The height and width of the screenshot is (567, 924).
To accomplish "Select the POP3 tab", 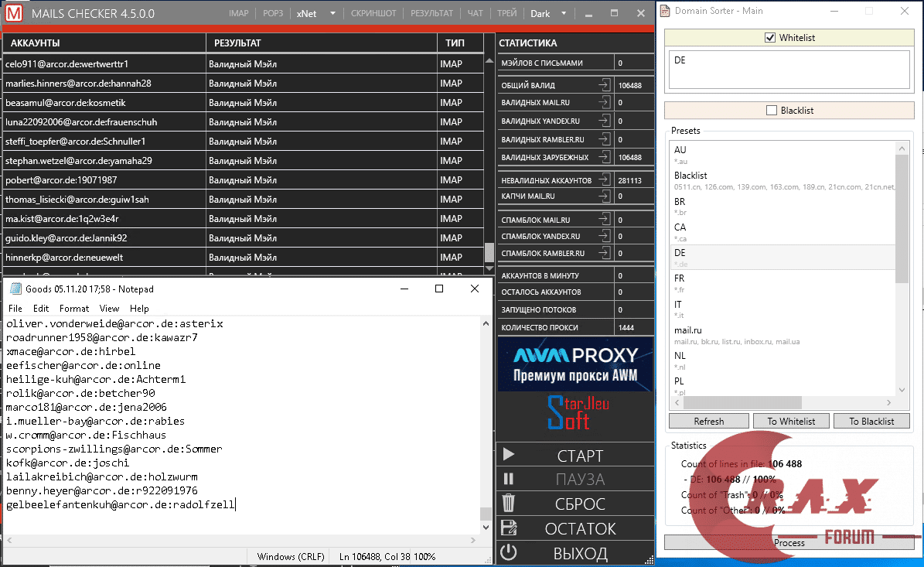I will [273, 14].
